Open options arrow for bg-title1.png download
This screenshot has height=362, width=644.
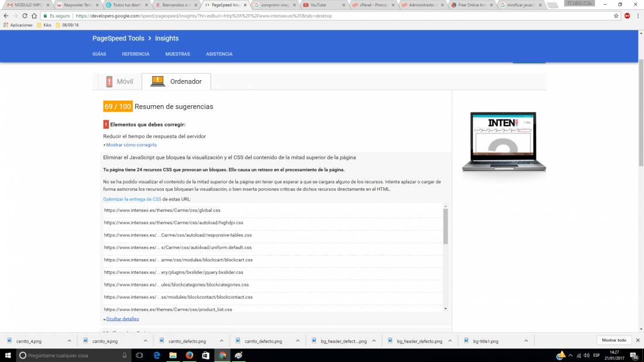tap(526, 341)
